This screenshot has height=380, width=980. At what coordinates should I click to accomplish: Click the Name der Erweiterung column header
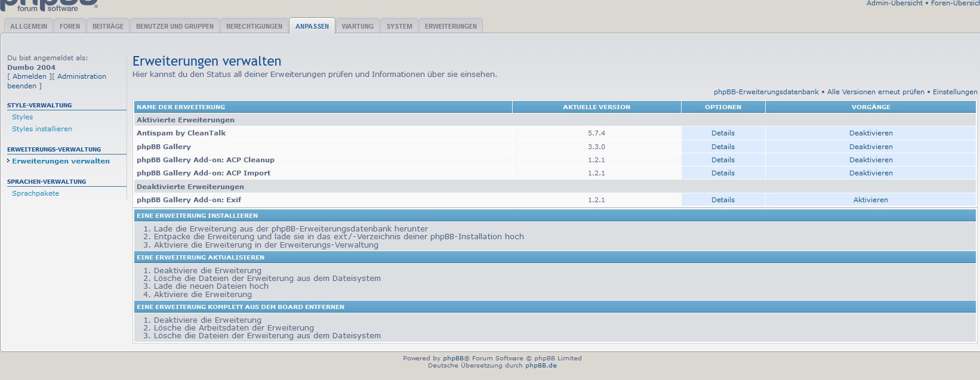point(323,107)
